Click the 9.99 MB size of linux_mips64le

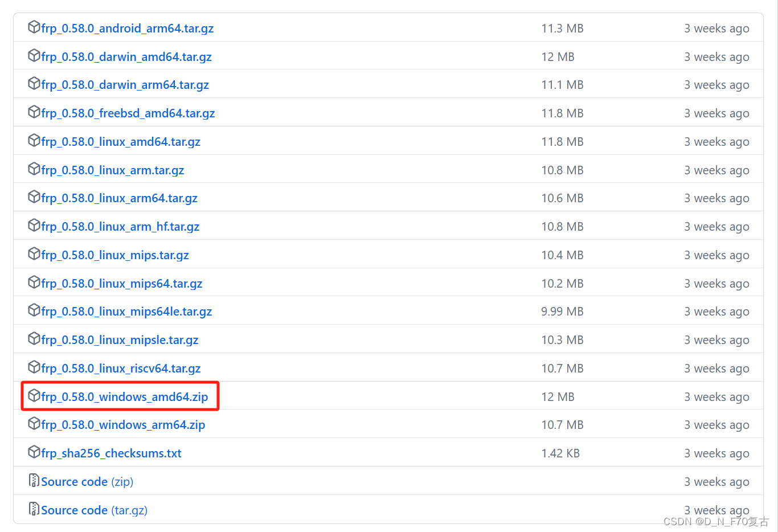click(x=563, y=312)
